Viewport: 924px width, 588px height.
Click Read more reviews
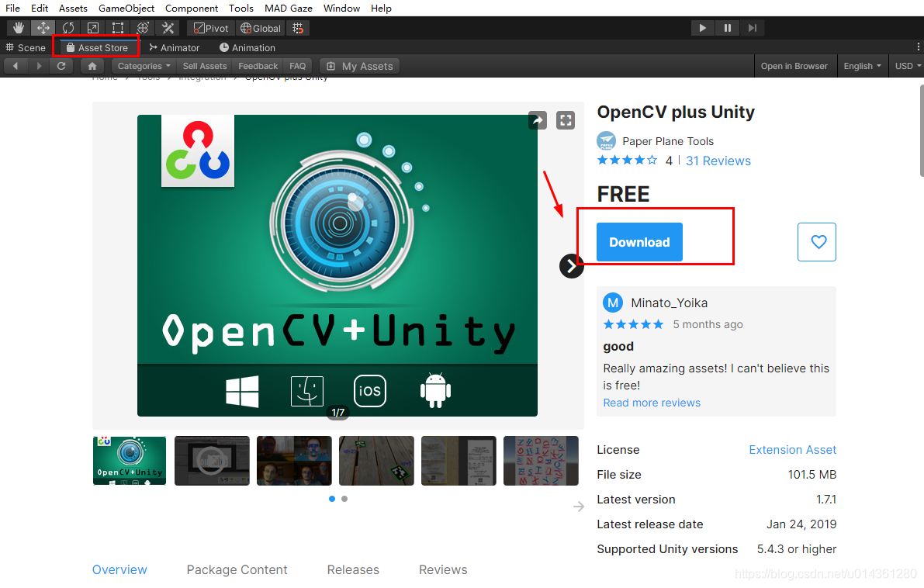click(652, 403)
